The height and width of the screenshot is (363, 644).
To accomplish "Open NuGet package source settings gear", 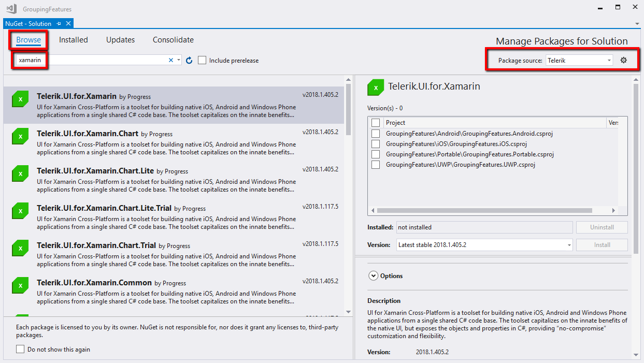I will pyautogui.click(x=624, y=60).
